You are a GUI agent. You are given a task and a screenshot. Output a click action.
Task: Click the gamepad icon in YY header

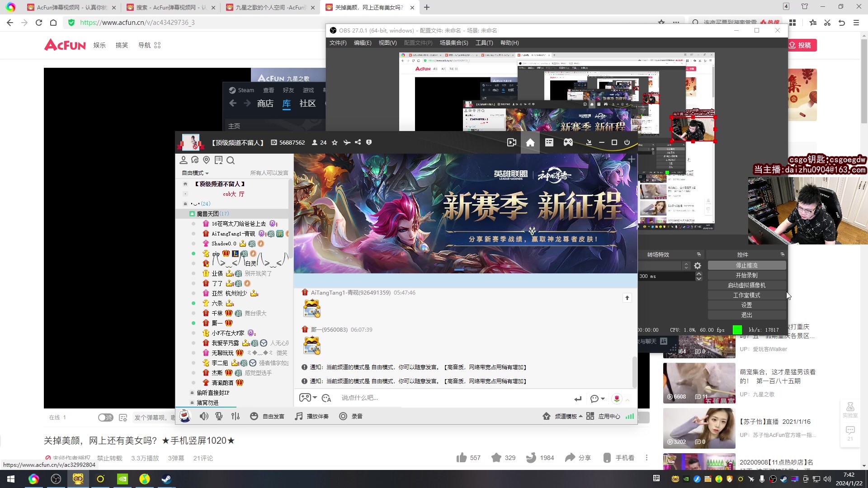pyautogui.click(x=568, y=143)
